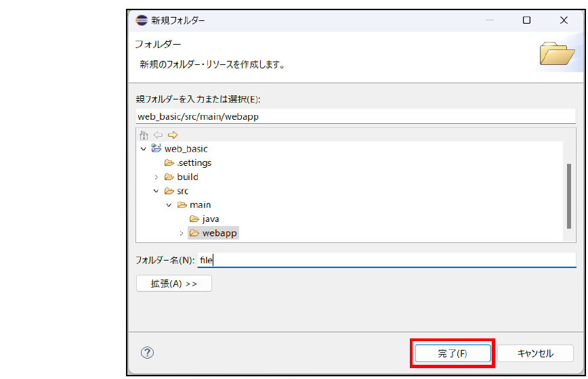Collapse the main folder node
Screen dimensions: 588x379
pos(169,205)
